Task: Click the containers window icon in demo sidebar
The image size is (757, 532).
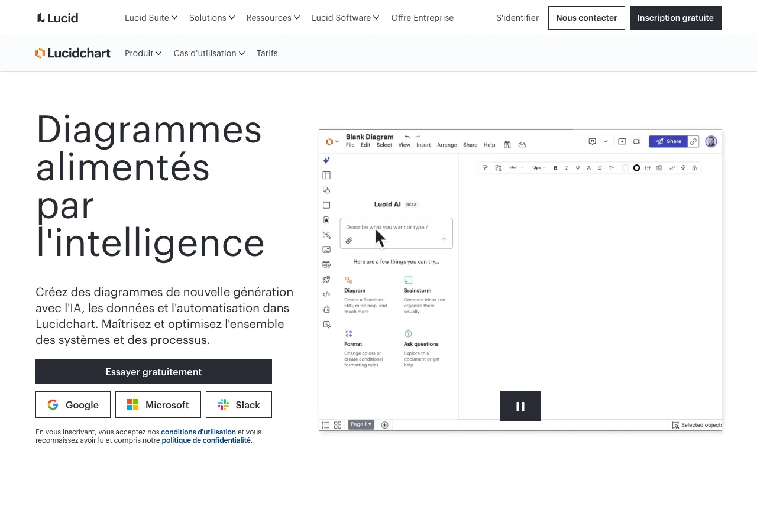Action: tap(326, 205)
